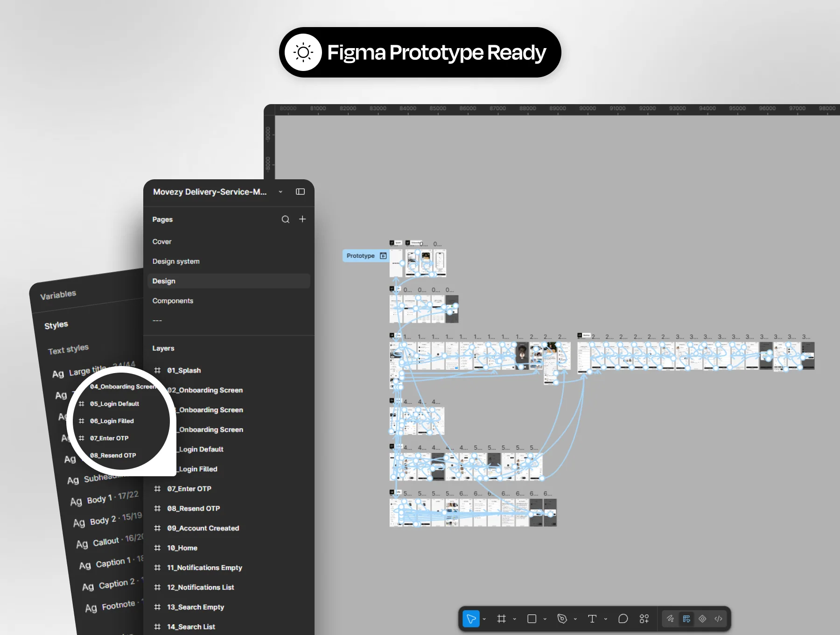
Task: Switch to Design mode in toolbar
Action: pos(686,619)
